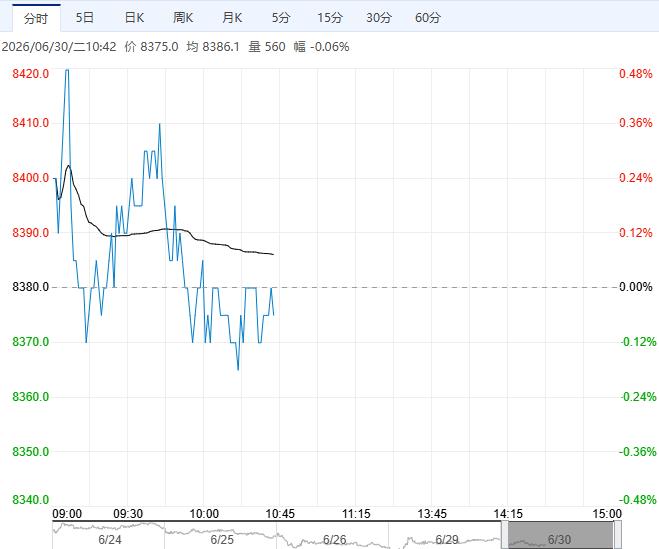659x549 pixels.
Task: Select the highlighted 6/30 range window
Action: point(560,536)
